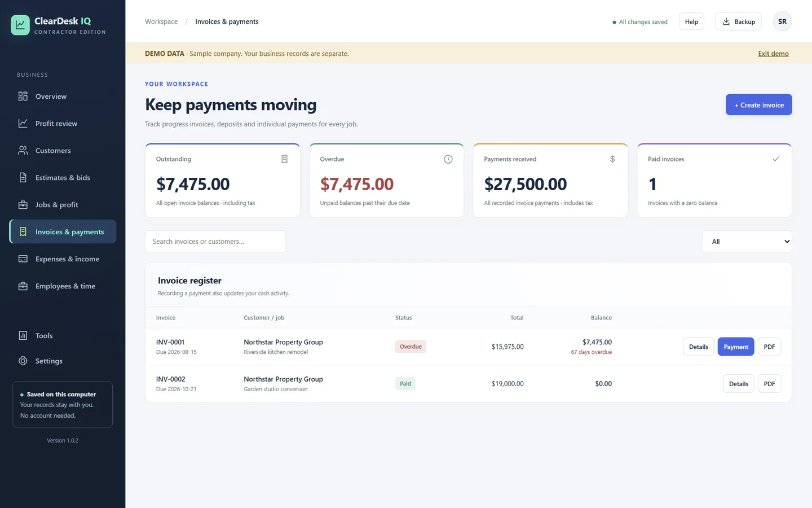The width and height of the screenshot is (812, 508).
Task: Click the Estimates & bids document icon
Action: pyautogui.click(x=23, y=178)
